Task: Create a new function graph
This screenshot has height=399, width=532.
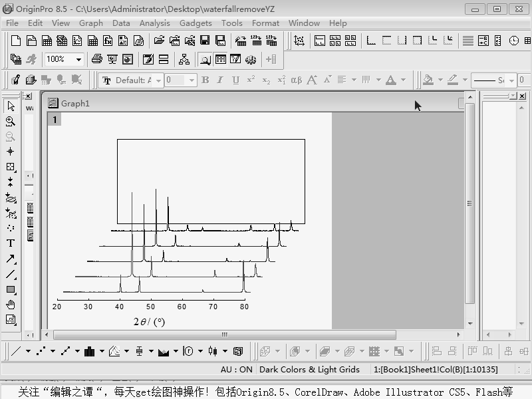Action: click(x=108, y=41)
